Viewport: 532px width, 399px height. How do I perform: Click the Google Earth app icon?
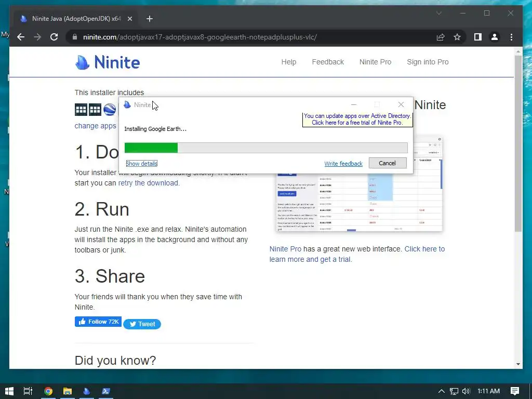[110, 110]
